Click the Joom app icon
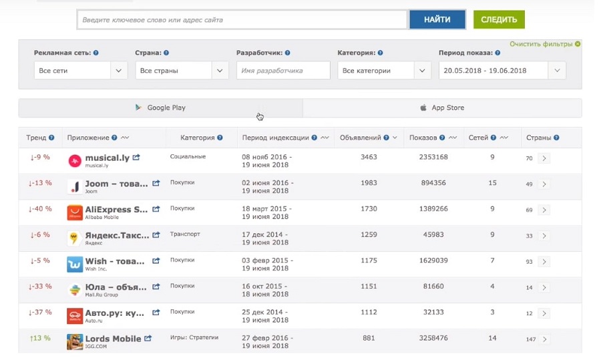Viewport: 601px width, 364px height. pyautogui.click(x=75, y=187)
